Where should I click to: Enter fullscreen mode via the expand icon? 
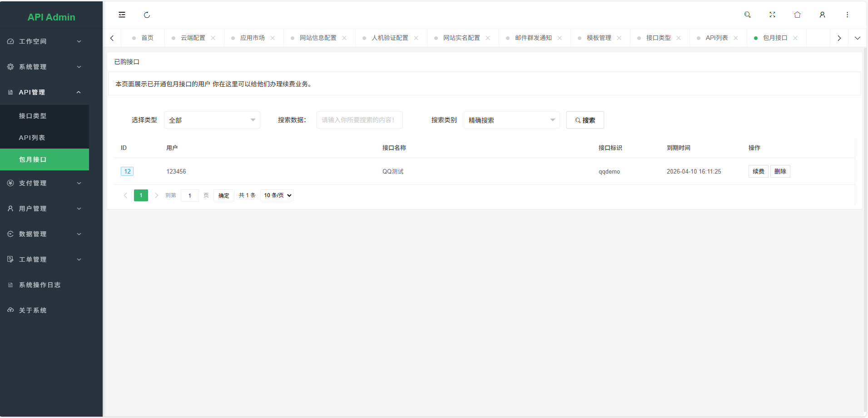[x=773, y=15]
